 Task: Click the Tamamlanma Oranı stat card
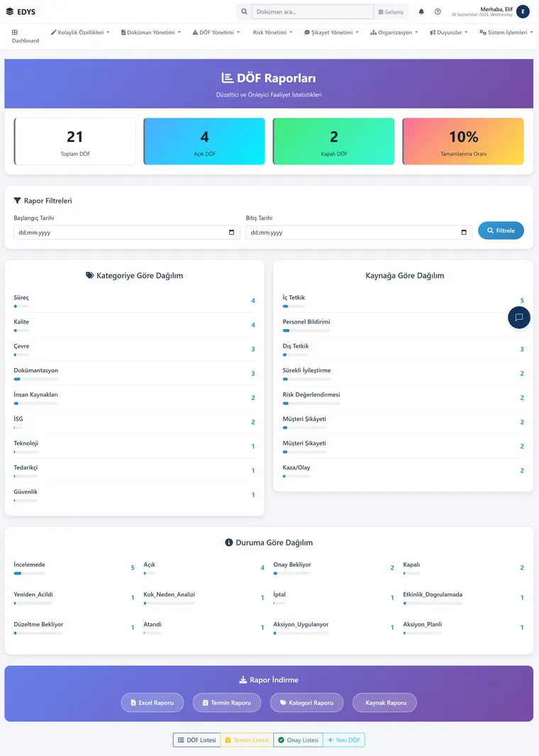[x=463, y=141]
